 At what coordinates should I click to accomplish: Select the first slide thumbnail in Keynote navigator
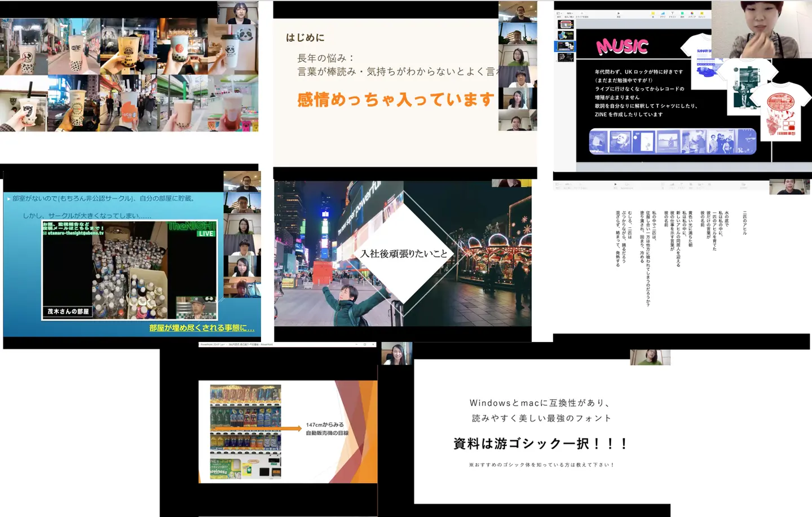click(566, 24)
